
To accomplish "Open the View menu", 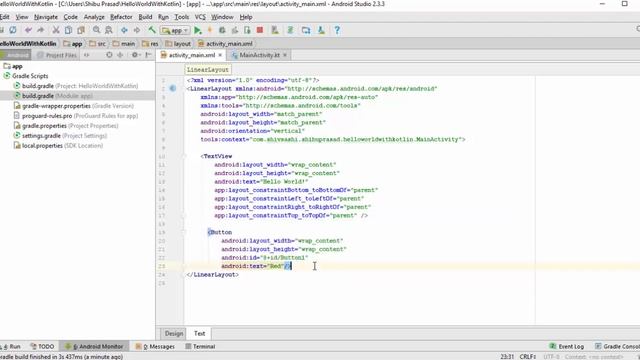I will tap(22, 17).
